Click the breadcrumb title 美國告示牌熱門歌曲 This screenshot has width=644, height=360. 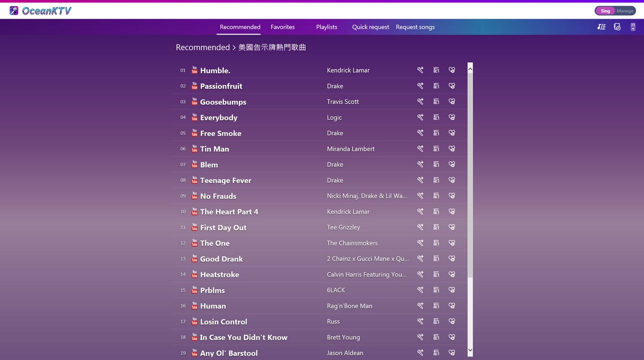(x=272, y=47)
